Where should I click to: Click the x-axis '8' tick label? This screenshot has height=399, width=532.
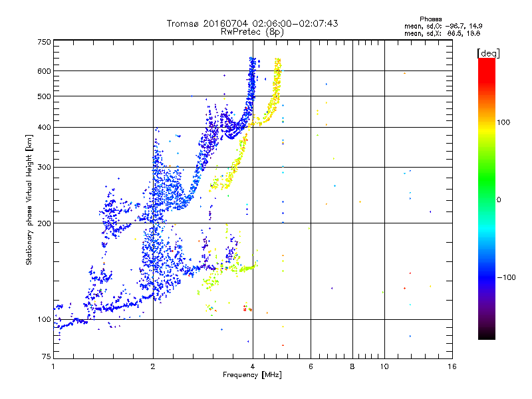point(352,366)
